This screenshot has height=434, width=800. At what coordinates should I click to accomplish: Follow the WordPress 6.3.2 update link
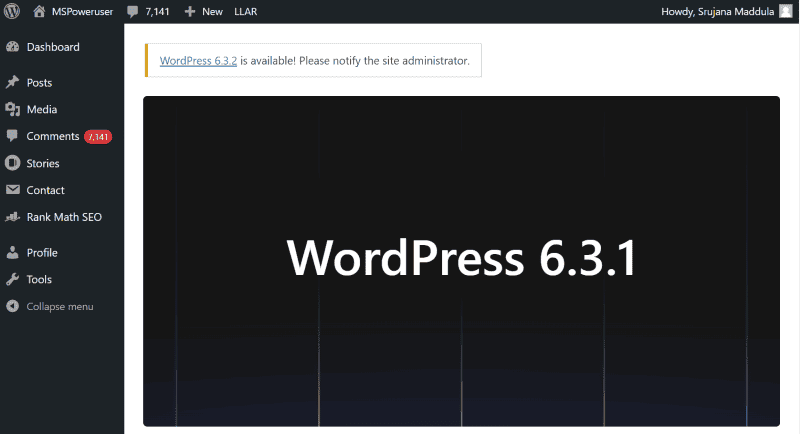[x=198, y=61]
